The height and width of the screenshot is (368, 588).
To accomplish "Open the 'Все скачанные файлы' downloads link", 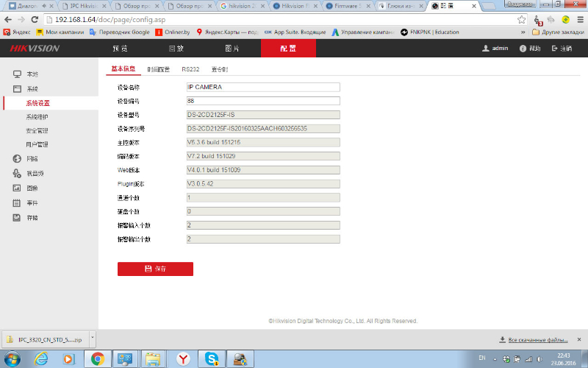I will (538, 340).
